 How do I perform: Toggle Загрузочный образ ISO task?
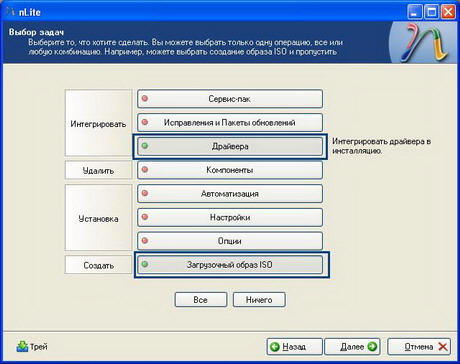click(230, 265)
